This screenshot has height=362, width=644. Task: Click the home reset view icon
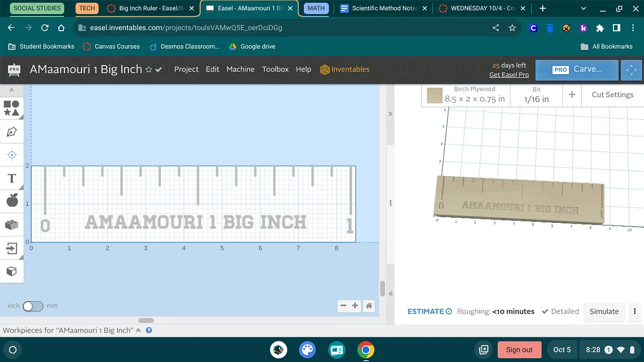369,306
